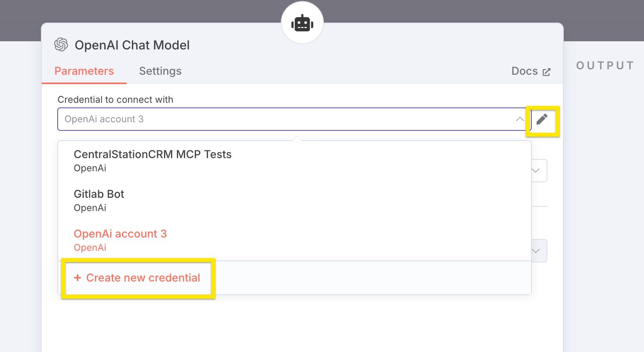Click the robot icon above the panel
Viewport: 644px width, 352px height.
(302, 23)
